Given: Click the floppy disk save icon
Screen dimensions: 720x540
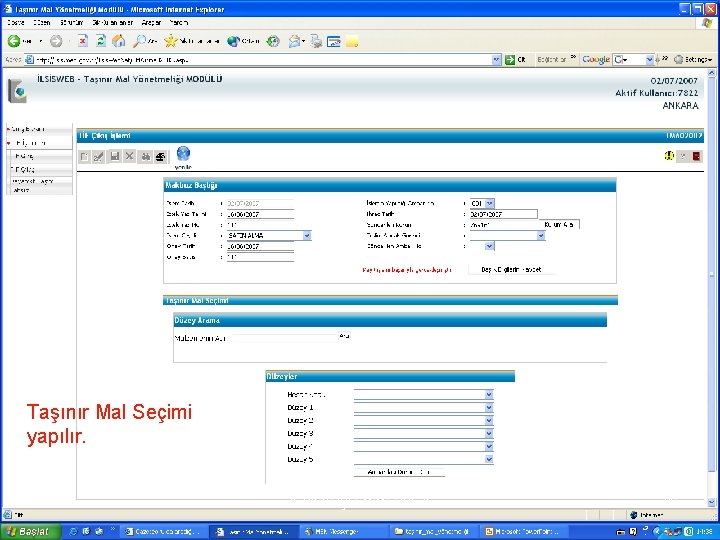Looking at the screenshot, I should point(115,157).
